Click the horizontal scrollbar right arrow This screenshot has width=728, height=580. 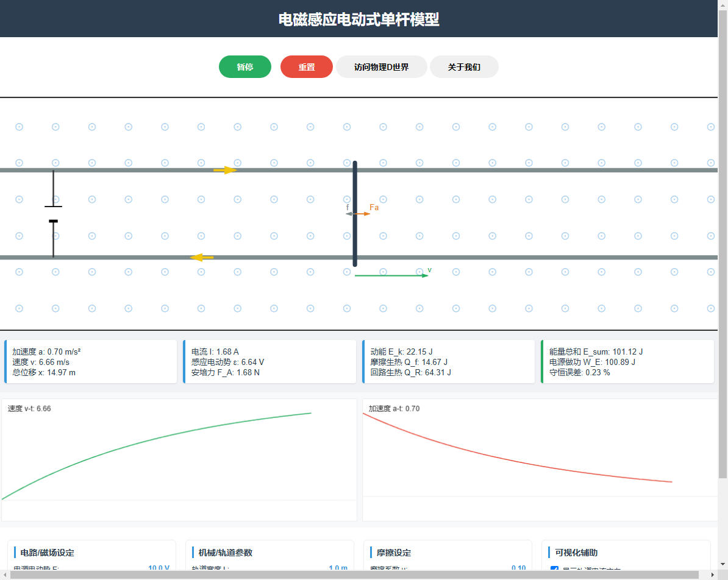click(712, 575)
